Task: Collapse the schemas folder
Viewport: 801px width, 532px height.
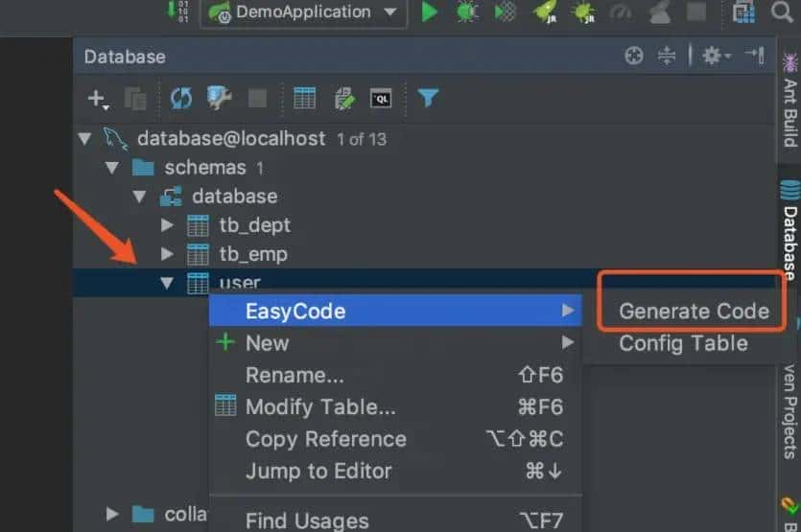Action: (x=112, y=168)
